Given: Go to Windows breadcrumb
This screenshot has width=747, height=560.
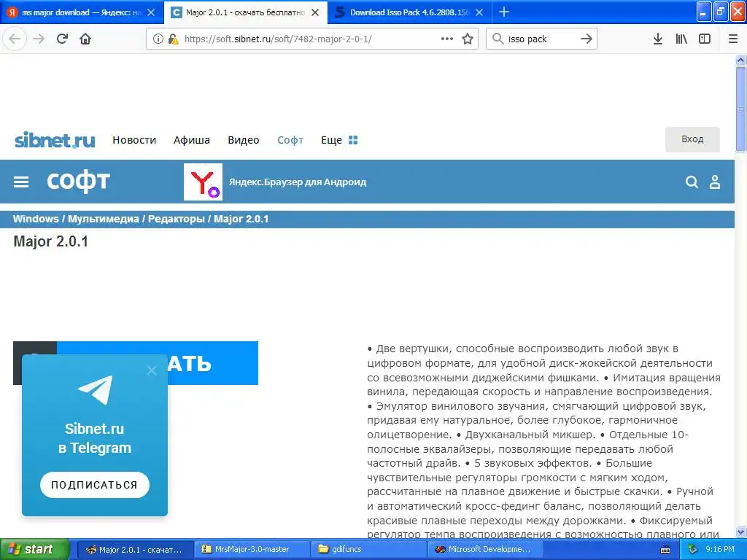Looking at the screenshot, I should (x=36, y=219).
